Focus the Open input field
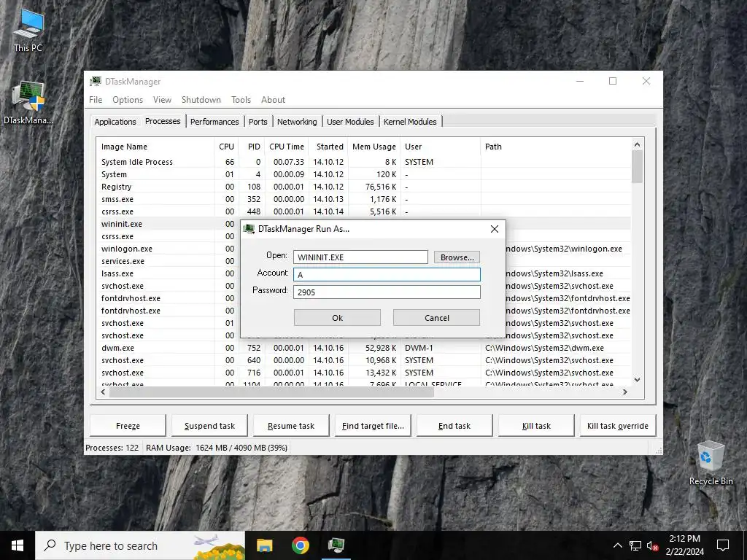747x560 pixels. (x=360, y=257)
